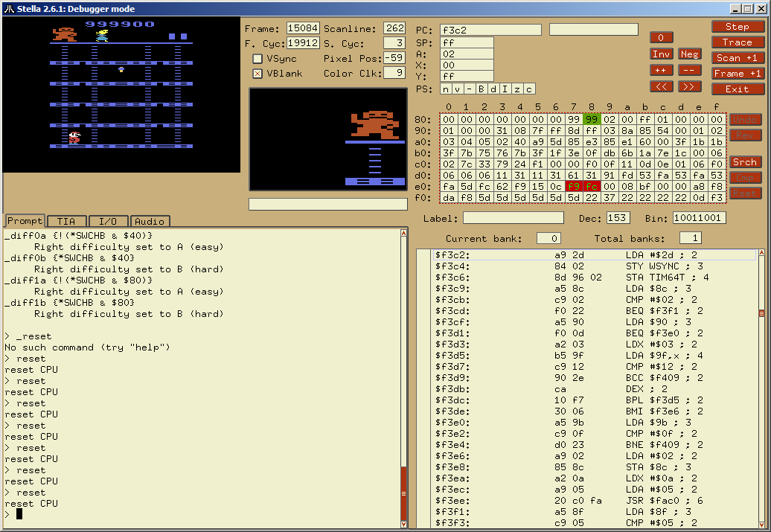
Task: Click the Inv button
Action: point(661,54)
